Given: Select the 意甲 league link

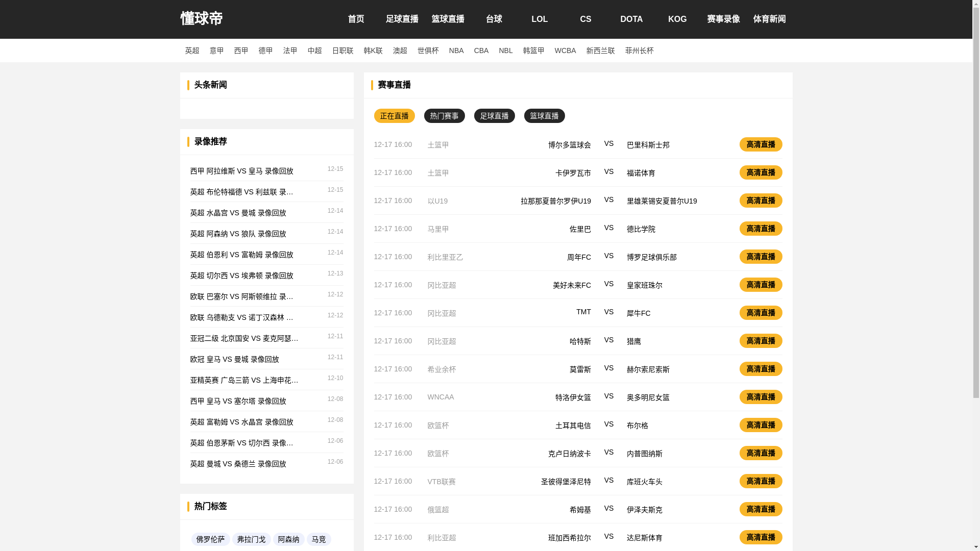Looking at the screenshot, I should pos(216,51).
